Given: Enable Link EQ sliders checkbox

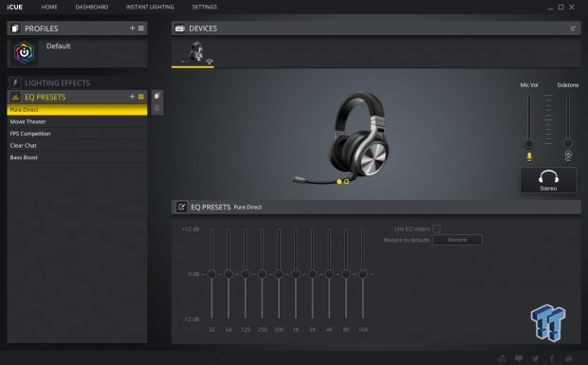Looking at the screenshot, I should point(436,229).
